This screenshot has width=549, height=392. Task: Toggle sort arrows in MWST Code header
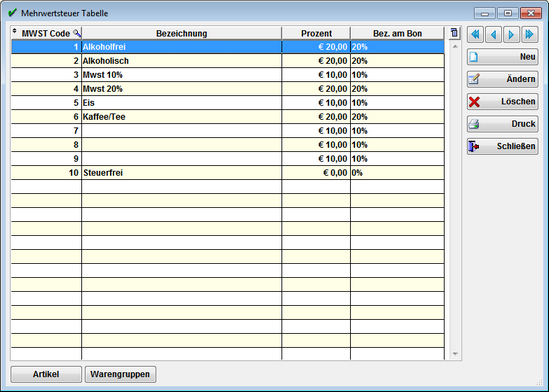pos(15,31)
